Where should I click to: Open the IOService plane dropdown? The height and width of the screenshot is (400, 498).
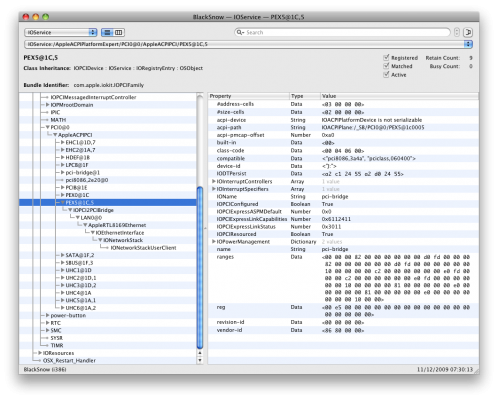61,32
